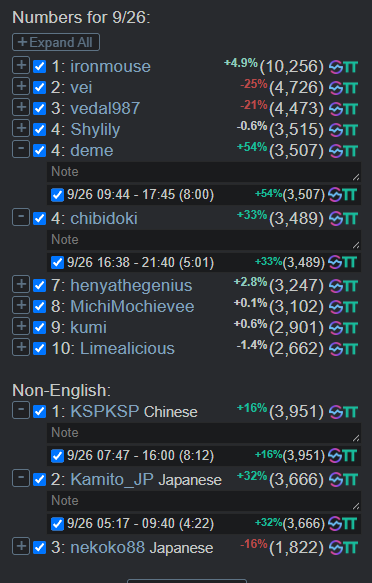Click the Note field under deme

click(204, 172)
